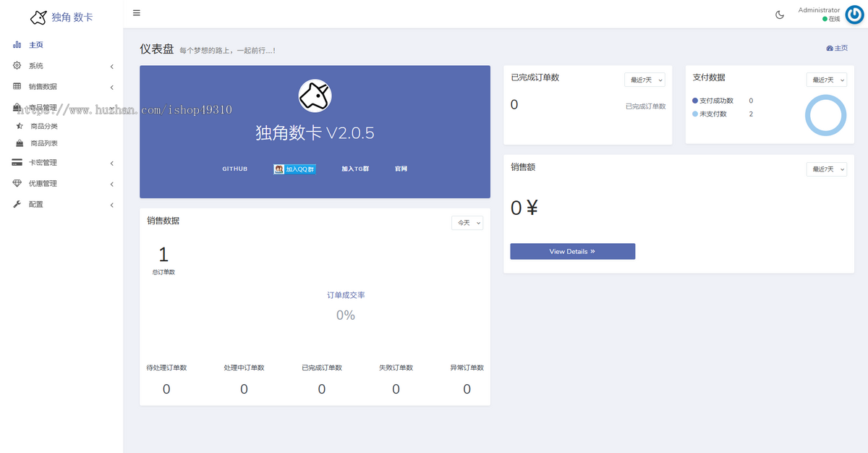Screen dimensions: 868x453
Task: Expand the 销售数据 menu chevron
Action: pyautogui.click(x=112, y=88)
